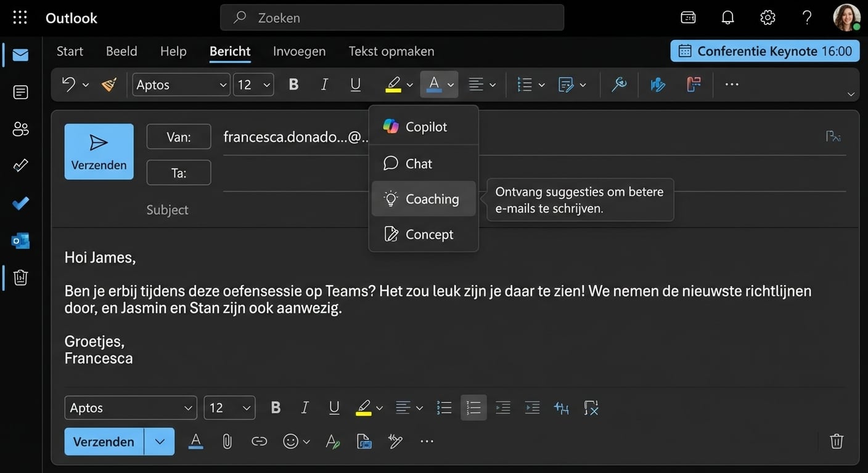Discard the draft using the trash icon
The image size is (868, 473).
[x=836, y=441]
